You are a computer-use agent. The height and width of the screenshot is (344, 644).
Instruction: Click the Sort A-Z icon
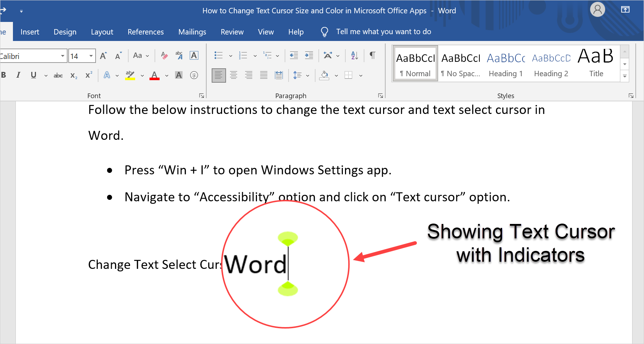(x=354, y=55)
